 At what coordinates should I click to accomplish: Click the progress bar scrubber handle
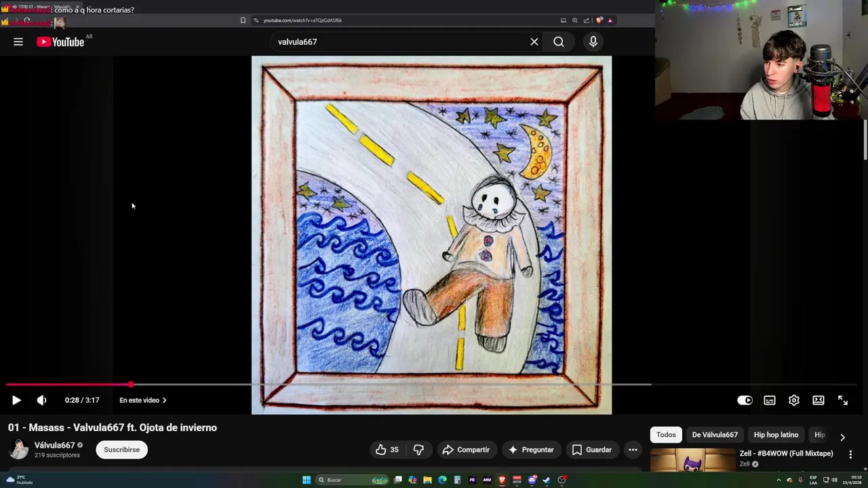point(131,384)
